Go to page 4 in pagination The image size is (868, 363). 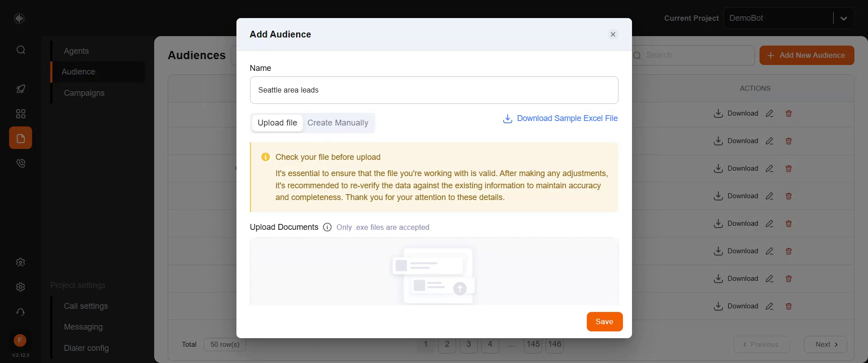[490, 344]
